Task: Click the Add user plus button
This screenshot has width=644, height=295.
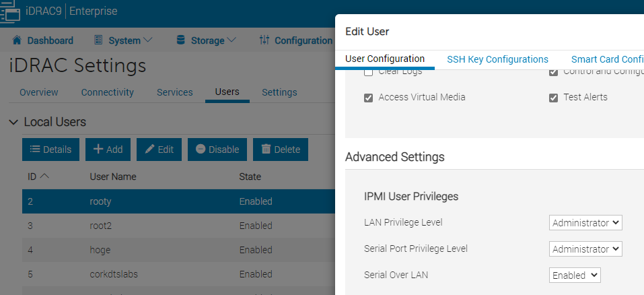Action: [108, 150]
